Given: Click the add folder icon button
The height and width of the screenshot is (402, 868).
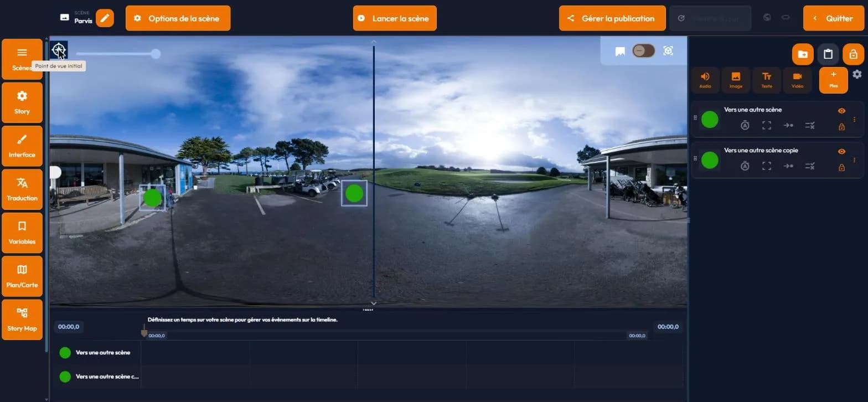Looking at the screenshot, I should (x=803, y=54).
